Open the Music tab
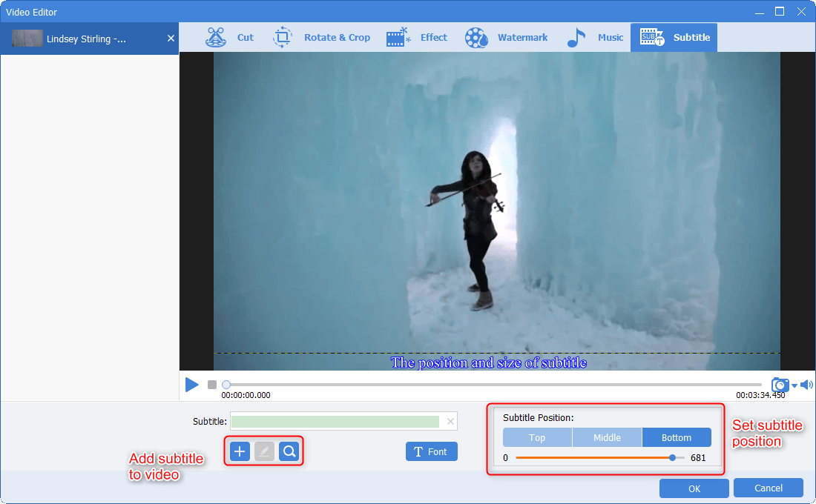Screen dimensions: 816x504 [x=595, y=38]
